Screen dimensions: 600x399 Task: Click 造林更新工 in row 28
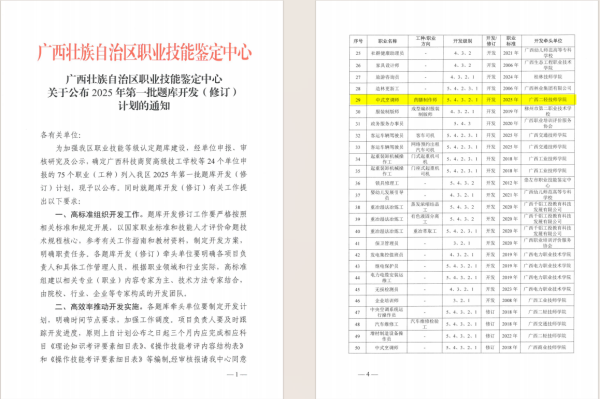(x=387, y=89)
